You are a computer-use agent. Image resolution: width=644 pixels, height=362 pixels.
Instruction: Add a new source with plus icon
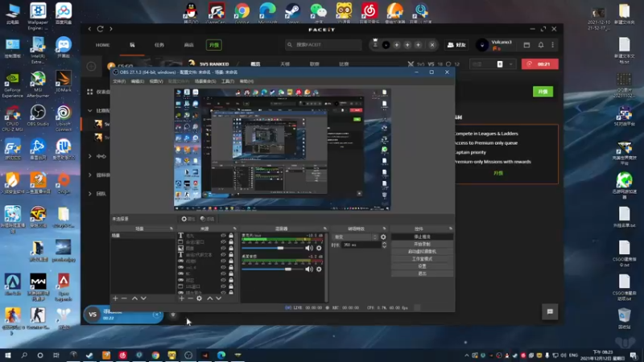click(182, 298)
